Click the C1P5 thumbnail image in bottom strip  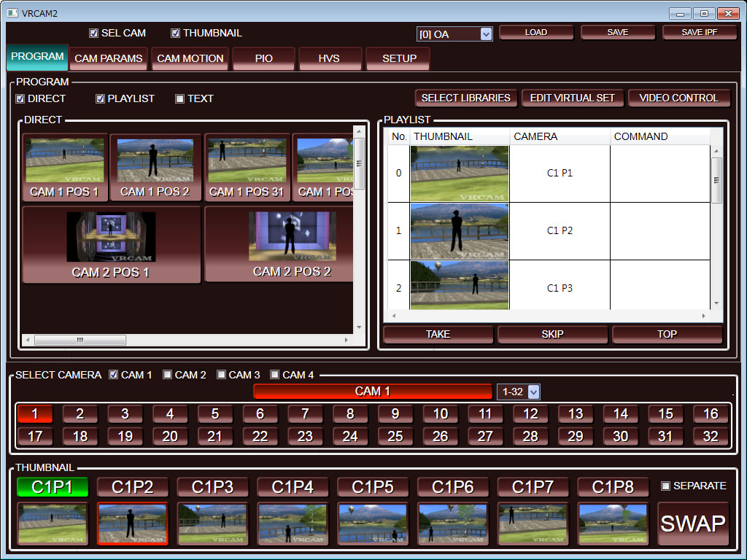373,524
